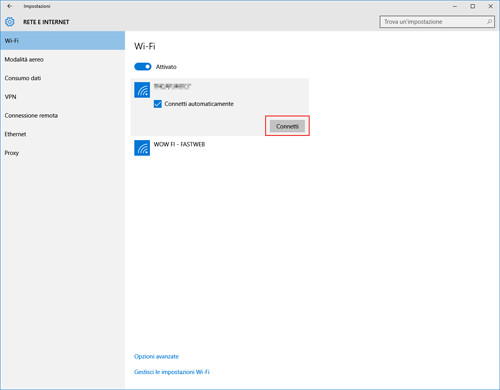Open Gestisci le impostazioni Wi-Fi link
The width and height of the screenshot is (500, 390).
pyautogui.click(x=172, y=372)
